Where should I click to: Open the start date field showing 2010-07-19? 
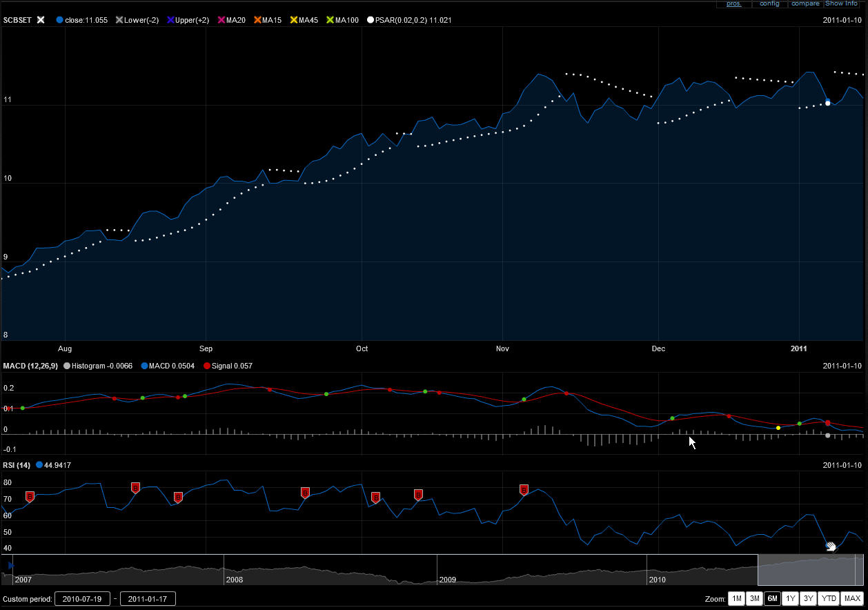tap(83, 598)
